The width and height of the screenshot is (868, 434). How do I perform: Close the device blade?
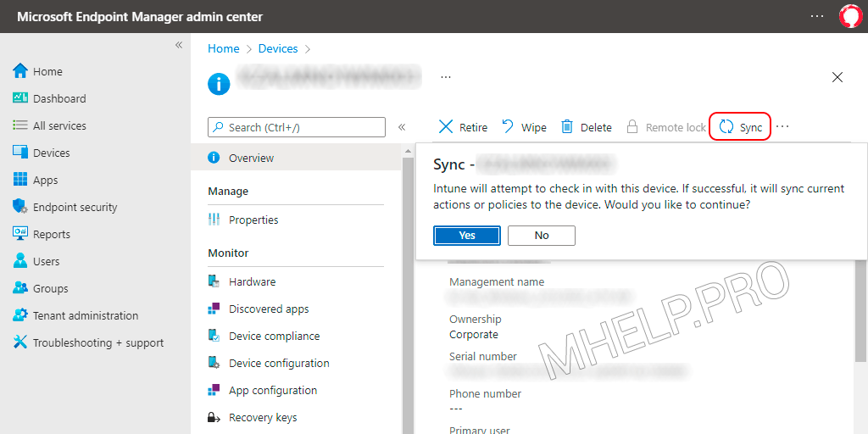[837, 77]
